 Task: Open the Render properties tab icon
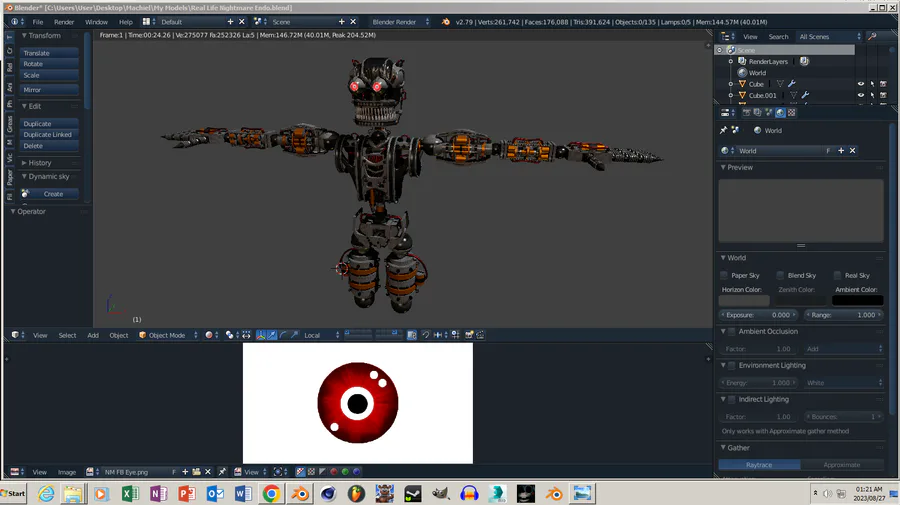(x=747, y=112)
